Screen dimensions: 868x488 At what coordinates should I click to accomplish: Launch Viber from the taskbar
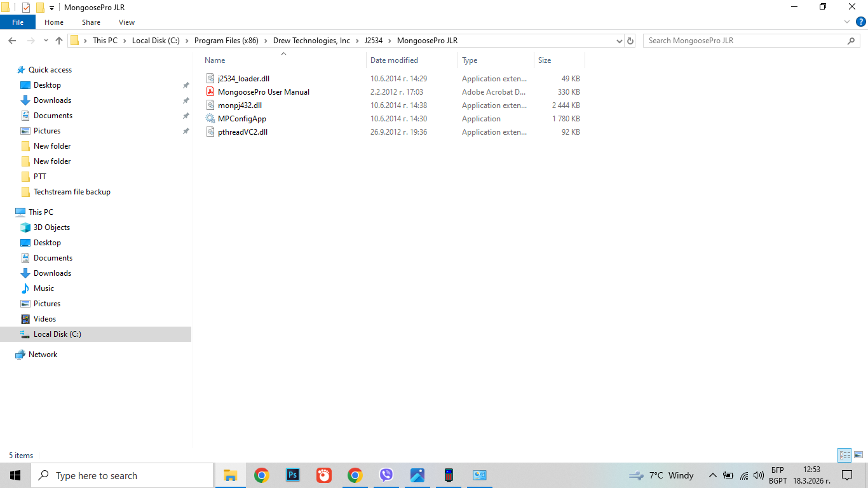(386, 475)
